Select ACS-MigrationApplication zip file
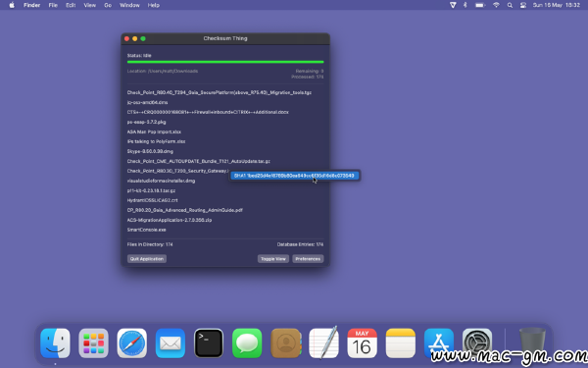This screenshot has width=588, height=368. point(170,220)
